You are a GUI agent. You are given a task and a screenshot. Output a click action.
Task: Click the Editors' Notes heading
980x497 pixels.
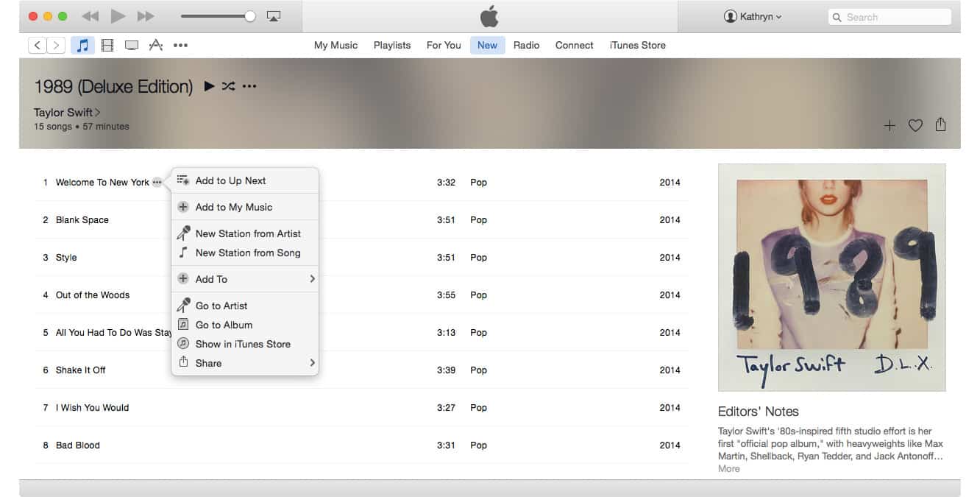(758, 412)
